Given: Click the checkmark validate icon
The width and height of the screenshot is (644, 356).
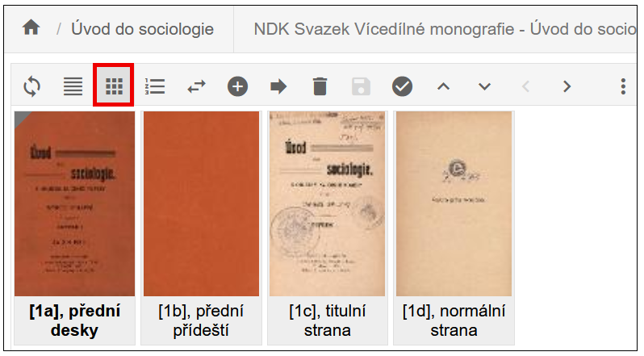Looking at the screenshot, I should (402, 86).
